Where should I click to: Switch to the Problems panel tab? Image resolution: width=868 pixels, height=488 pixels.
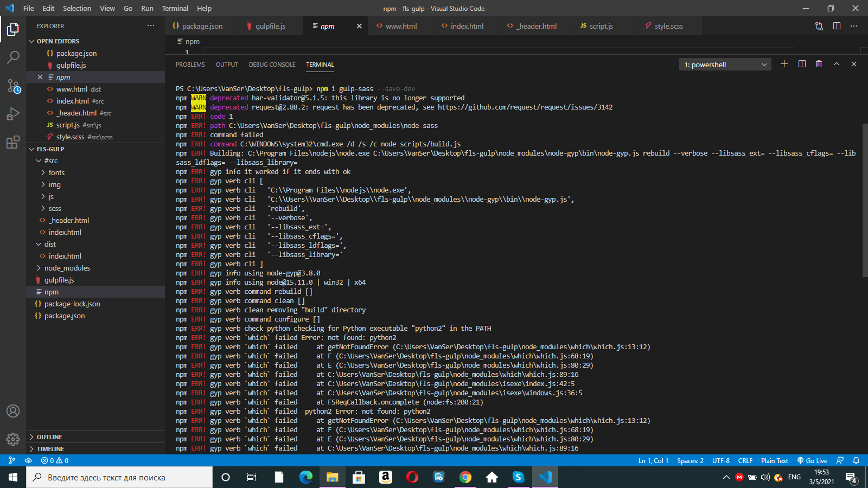coord(190,65)
